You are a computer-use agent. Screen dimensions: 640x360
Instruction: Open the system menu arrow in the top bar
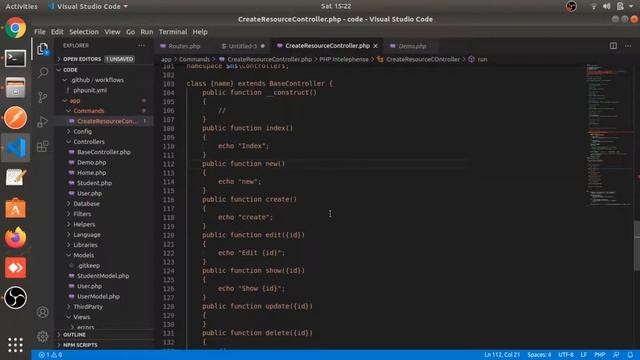[631, 6]
